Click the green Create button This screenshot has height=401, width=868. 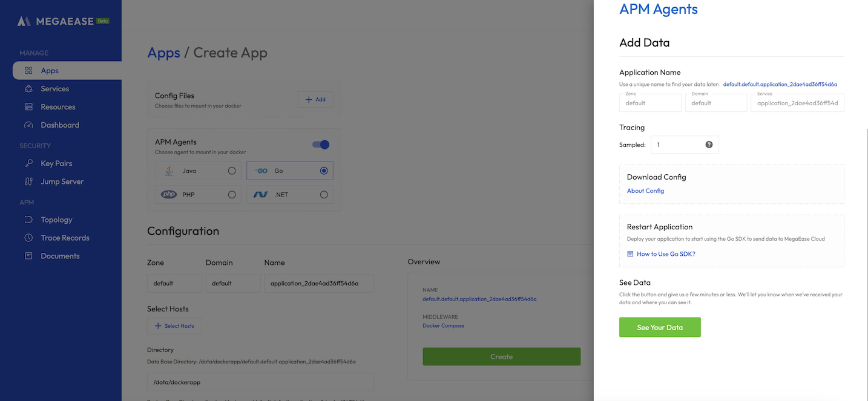coord(501,357)
